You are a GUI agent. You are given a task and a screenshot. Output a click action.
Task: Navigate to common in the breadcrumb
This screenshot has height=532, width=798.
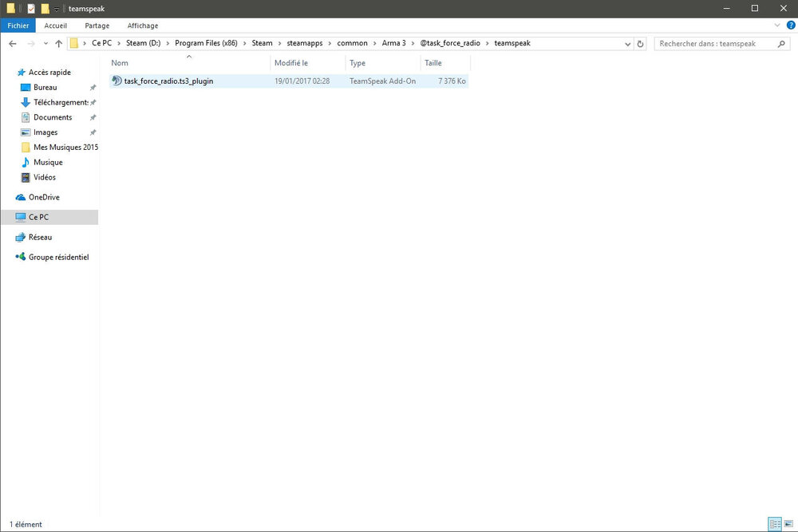(x=352, y=43)
